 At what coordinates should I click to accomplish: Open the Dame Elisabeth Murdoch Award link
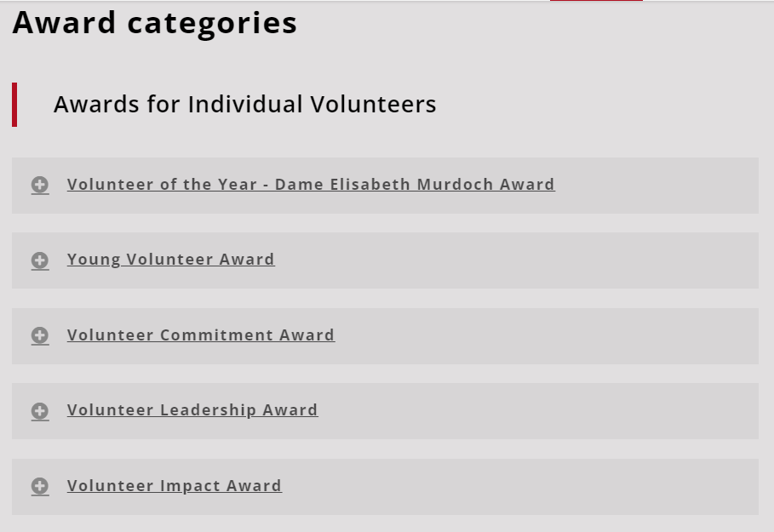(x=311, y=185)
